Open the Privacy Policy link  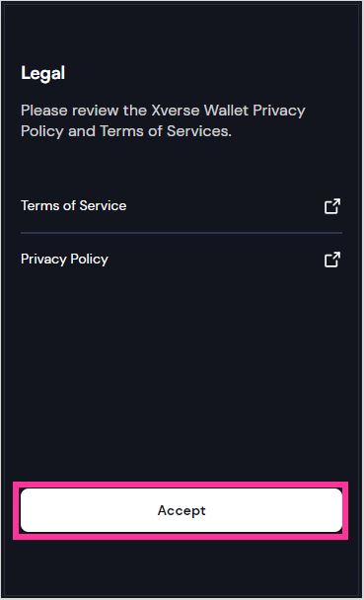[182, 260]
